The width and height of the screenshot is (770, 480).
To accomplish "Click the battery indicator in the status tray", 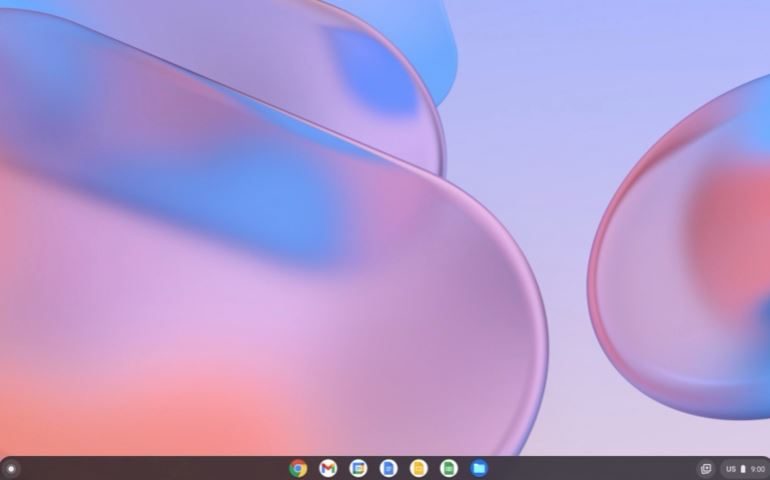I will pos(743,469).
